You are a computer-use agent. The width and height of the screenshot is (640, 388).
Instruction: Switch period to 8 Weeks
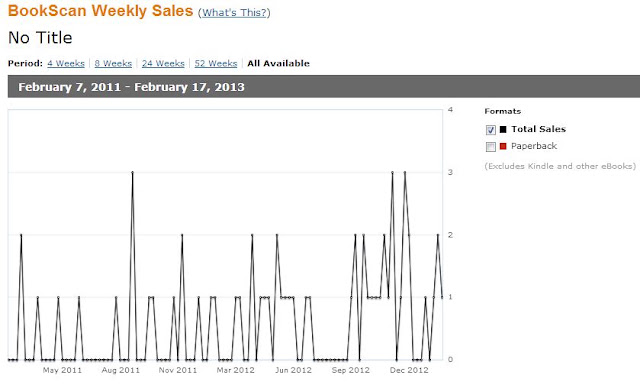[x=113, y=63]
